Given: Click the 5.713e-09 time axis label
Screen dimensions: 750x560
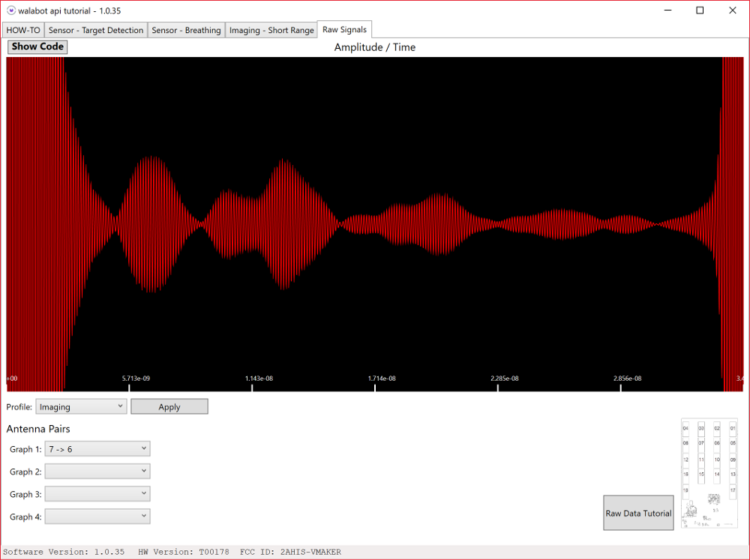Looking at the screenshot, I should tap(136, 379).
